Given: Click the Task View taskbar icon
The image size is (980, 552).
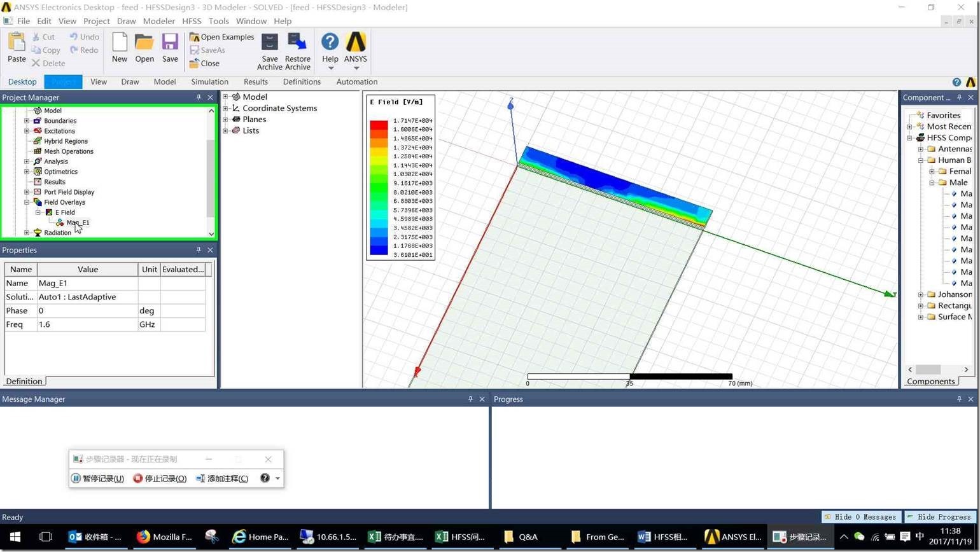Looking at the screenshot, I should (x=45, y=537).
